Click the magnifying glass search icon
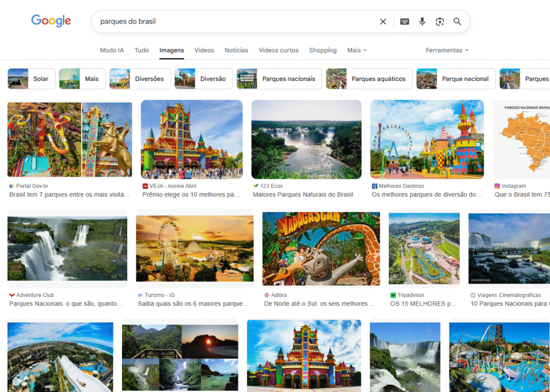 click(x=457, y=21)
